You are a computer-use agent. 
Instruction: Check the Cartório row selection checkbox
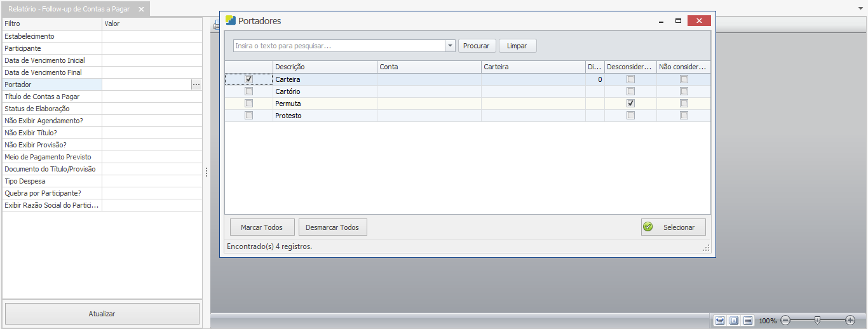coord(248,91)
